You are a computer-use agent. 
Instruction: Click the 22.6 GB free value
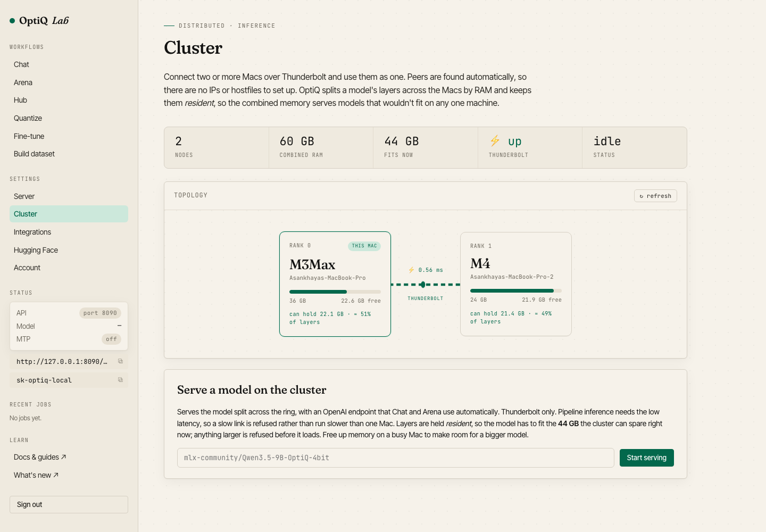click(x=361, y=301)
